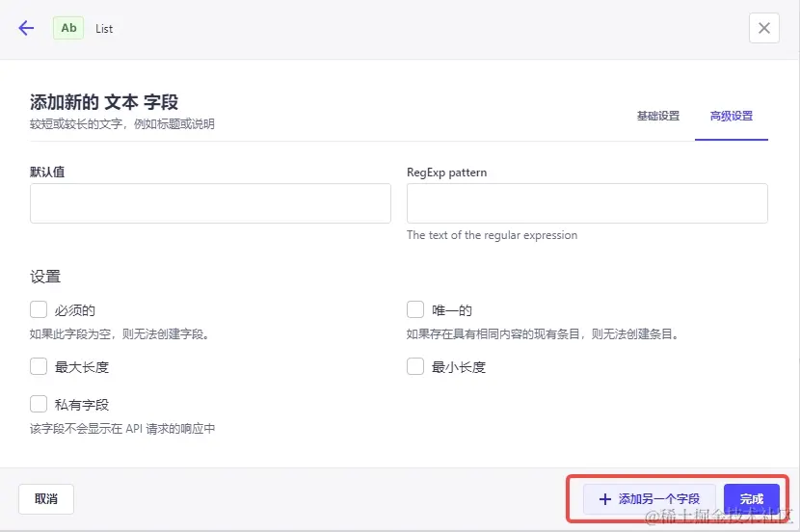Click the 默认值 field label
This screenshot has height=532, width=800.
coord(47,173)
